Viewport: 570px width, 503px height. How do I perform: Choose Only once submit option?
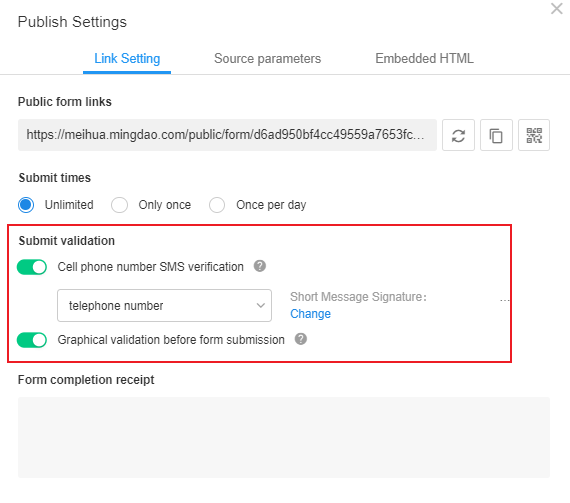coord(119,205)
